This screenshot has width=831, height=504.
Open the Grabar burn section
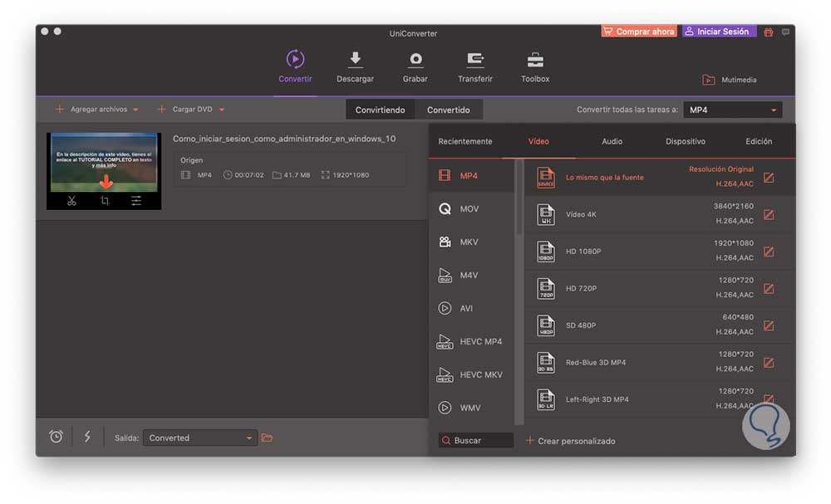(415, 66)
